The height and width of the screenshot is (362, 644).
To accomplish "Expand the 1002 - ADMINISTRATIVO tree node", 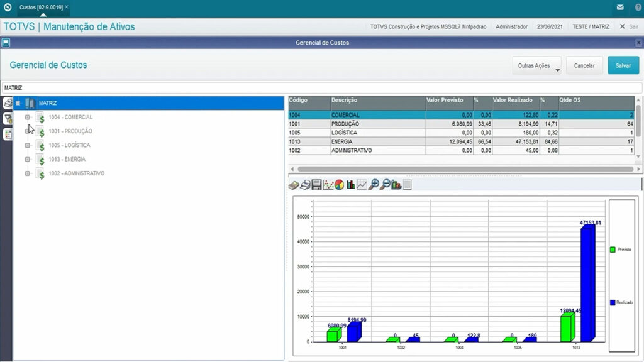I will coord(28,173).
